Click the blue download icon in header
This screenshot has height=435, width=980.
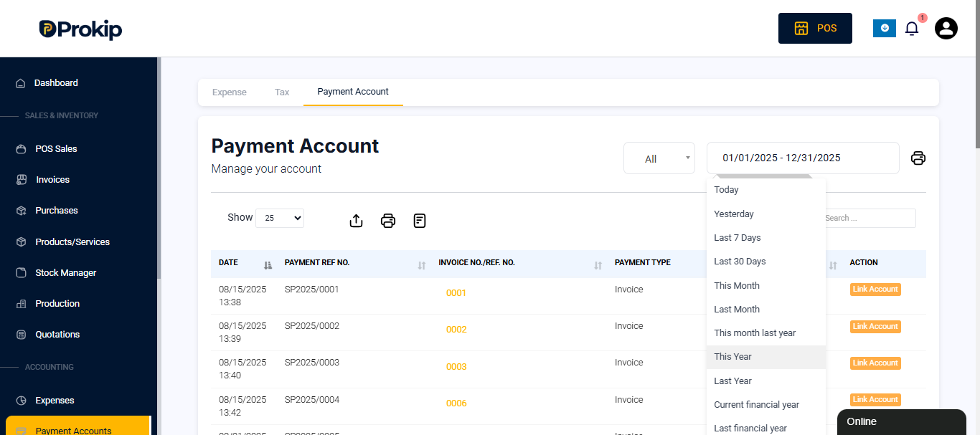click(885, 28)
